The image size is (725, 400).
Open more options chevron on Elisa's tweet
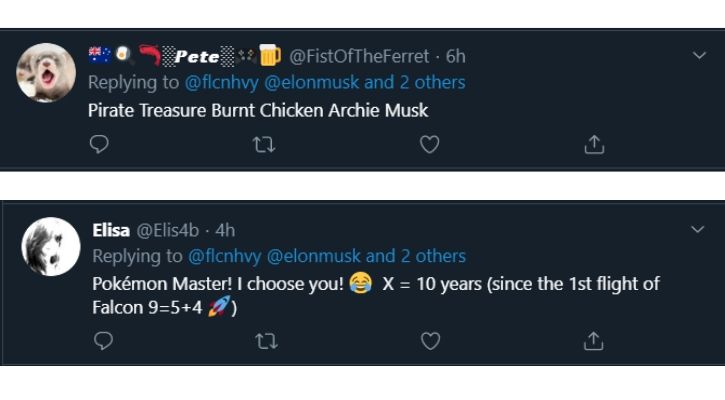click(699, 230)
